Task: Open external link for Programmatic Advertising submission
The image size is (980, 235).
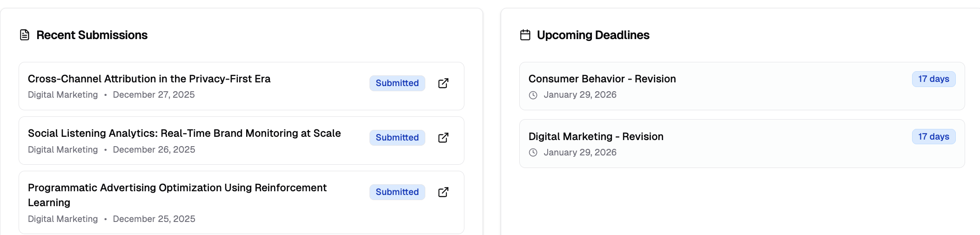Action: tap(443, 192)
